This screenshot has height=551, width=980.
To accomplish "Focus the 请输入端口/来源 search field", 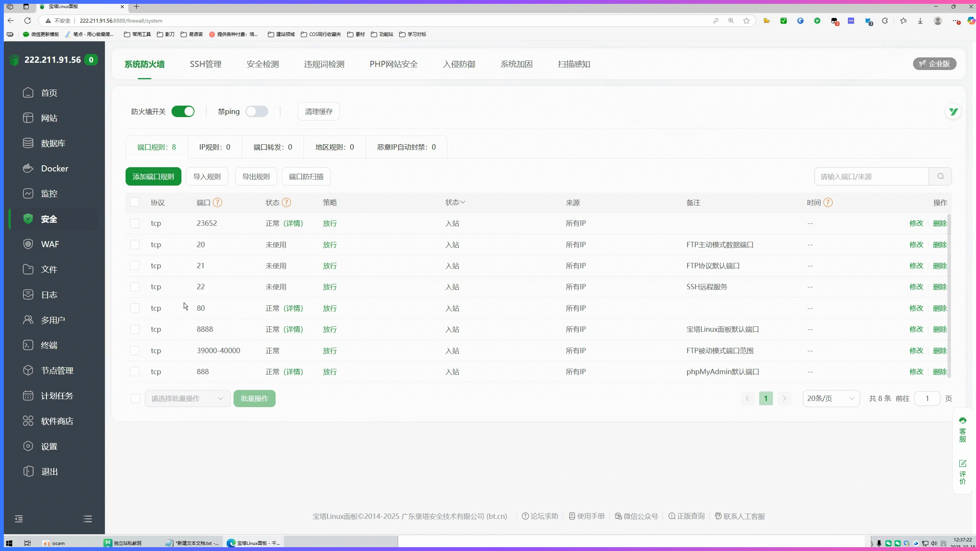I will tap(871, 176).
